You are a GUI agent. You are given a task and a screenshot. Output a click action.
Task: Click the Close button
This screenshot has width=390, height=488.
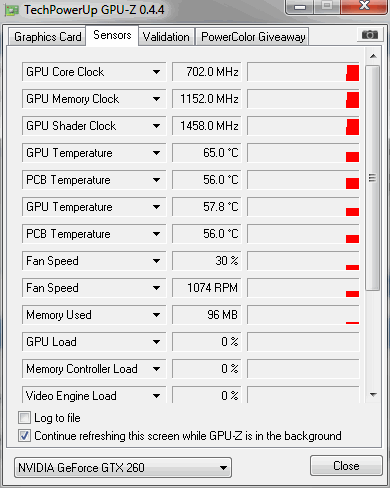coord(346,466)
